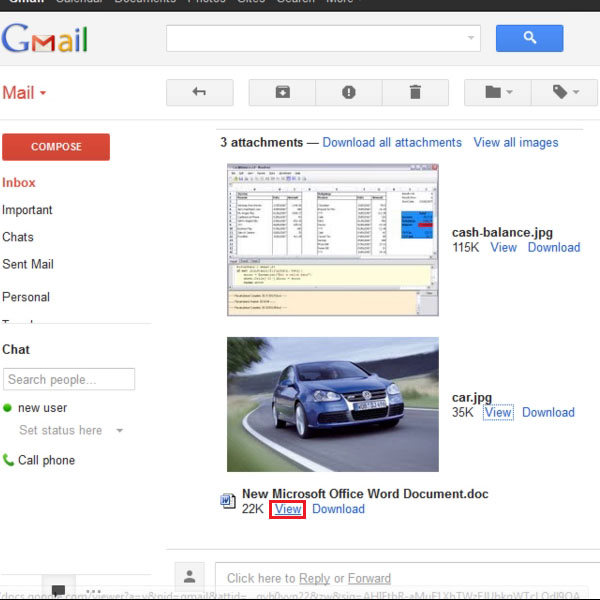The width and height of the screenshot is (600, 600).
Task: Open the Move to folder dropdown
Action: [498, 92]
